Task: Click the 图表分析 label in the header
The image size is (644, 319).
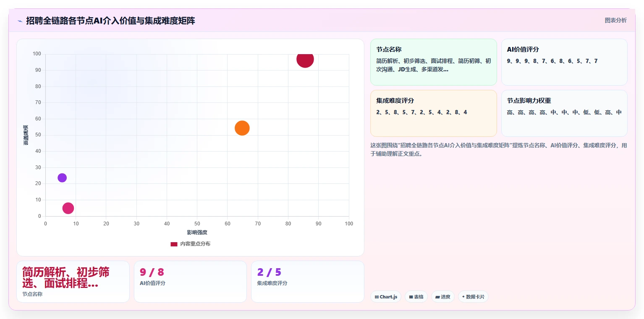Action: [x=615, y=20]
